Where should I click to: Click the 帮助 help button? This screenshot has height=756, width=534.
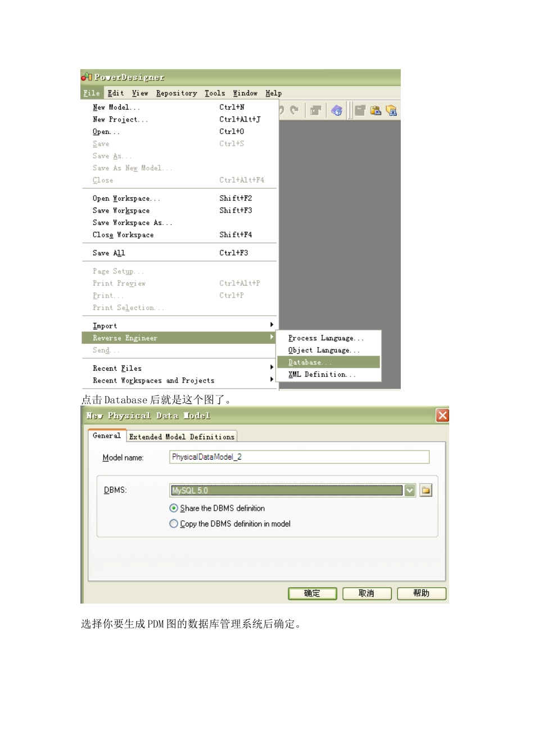[x=422, y=593]
